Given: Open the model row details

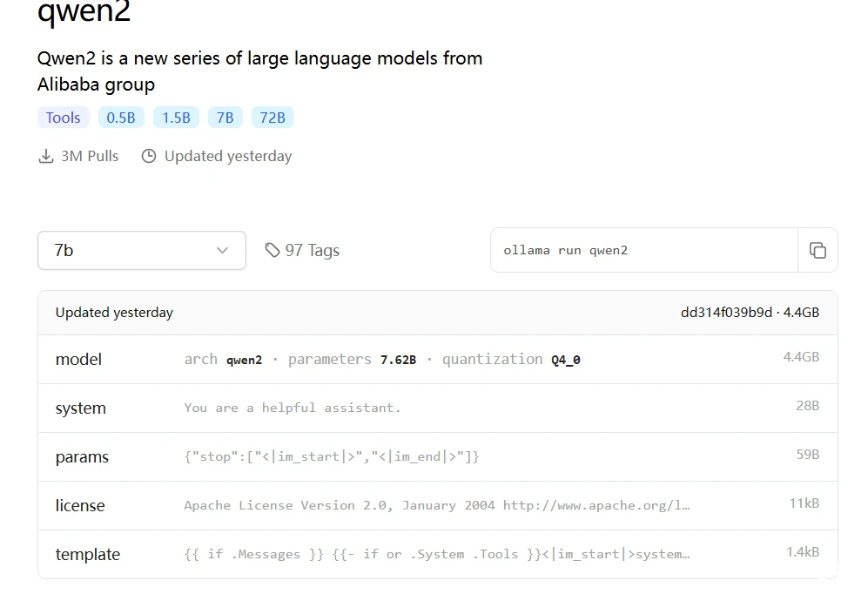Looking at the screenshot, I should [438, 360].
